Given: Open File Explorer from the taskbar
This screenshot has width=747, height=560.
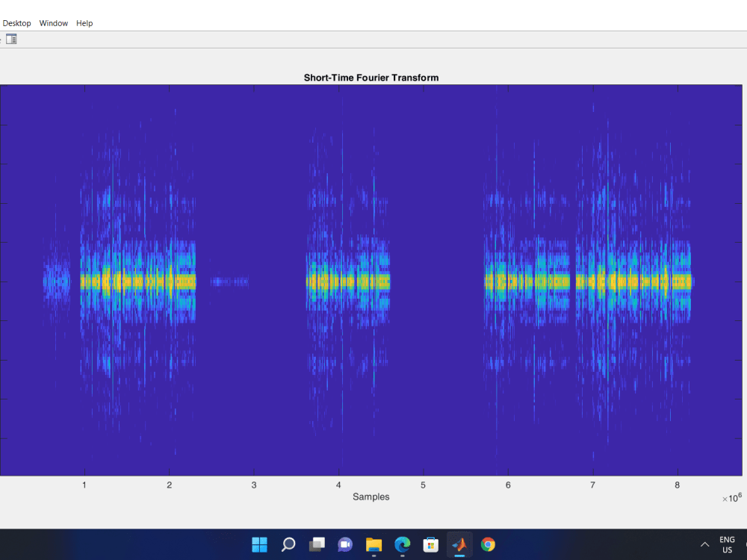Looking at the screenshot, I should tap(374, 544).
